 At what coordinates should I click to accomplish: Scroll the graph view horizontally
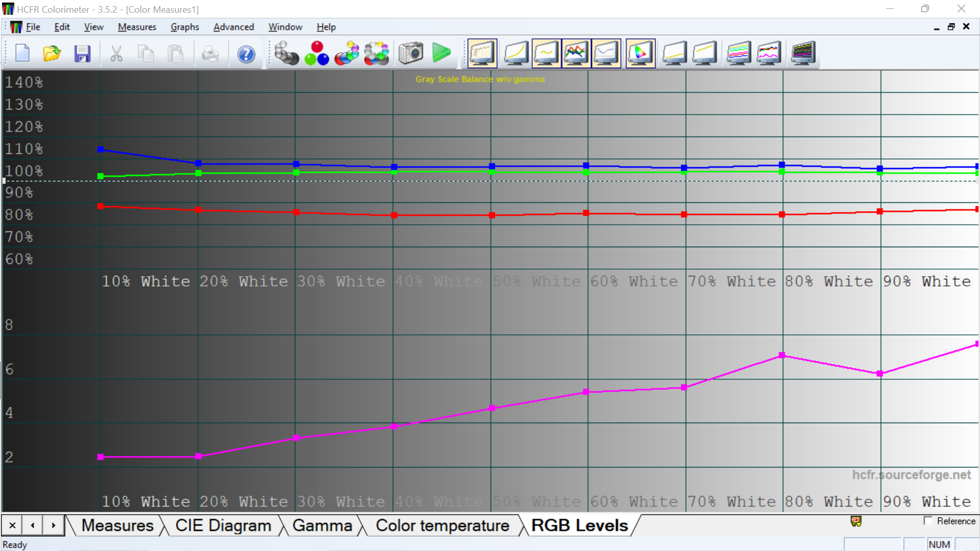click(x=53, y=526)
